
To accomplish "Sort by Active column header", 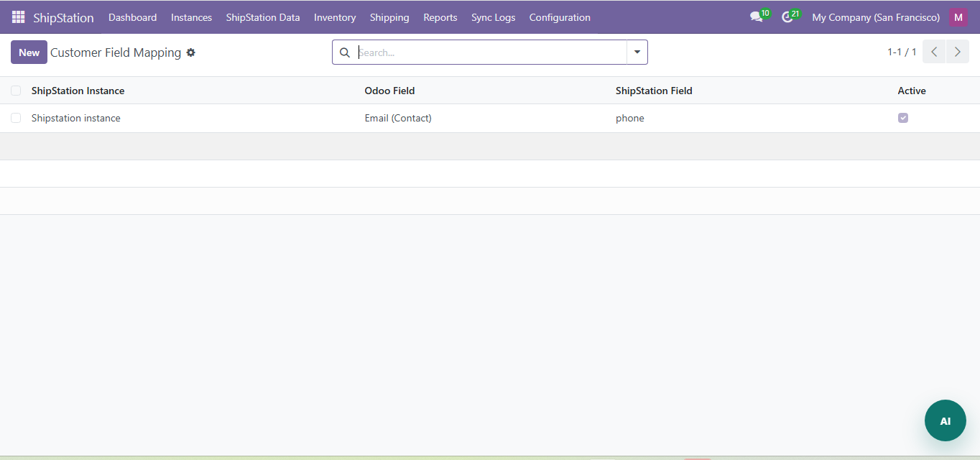I will [912, 91].
